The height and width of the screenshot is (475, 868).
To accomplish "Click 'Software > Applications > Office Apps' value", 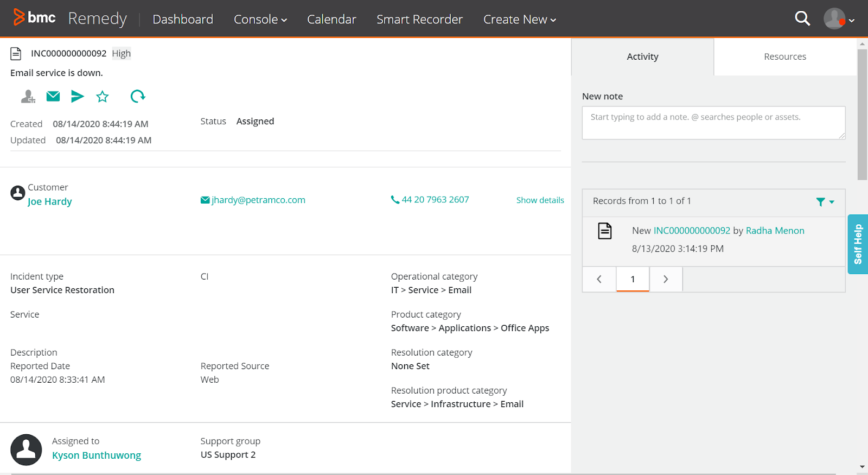I will [x=470, y=328].
